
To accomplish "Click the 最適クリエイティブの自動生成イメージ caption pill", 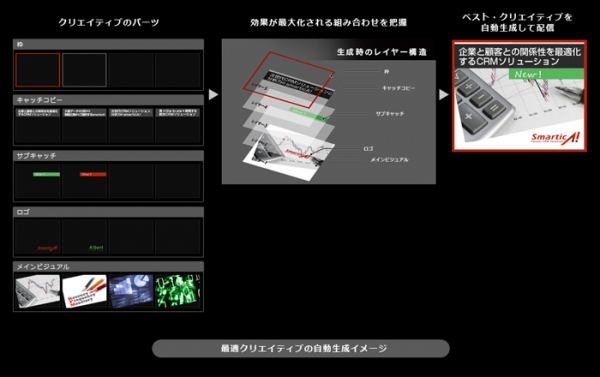I will [x=301, y=348].
